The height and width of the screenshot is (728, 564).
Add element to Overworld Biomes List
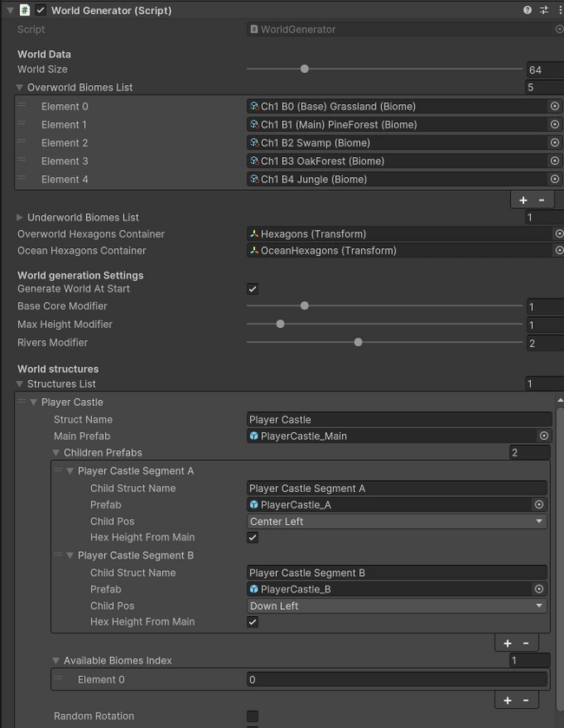click(x=523, y=200)
